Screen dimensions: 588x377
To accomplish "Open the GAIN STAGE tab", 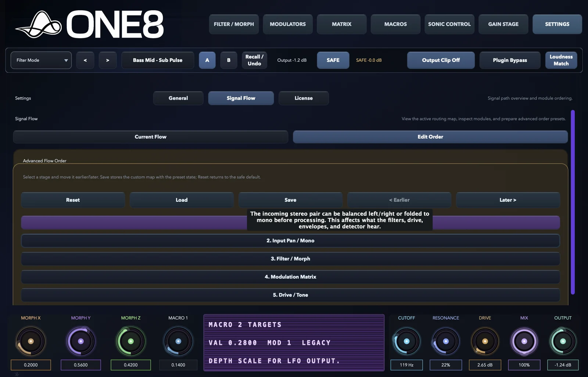I will [503, 24].
